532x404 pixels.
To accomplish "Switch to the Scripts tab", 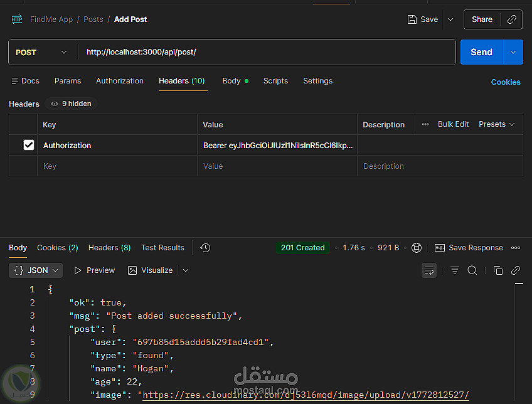I will click(x=275, y=81).
